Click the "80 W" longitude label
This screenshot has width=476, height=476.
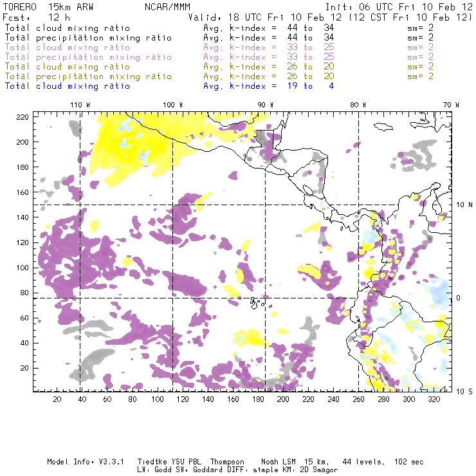[x=358, y=105]
